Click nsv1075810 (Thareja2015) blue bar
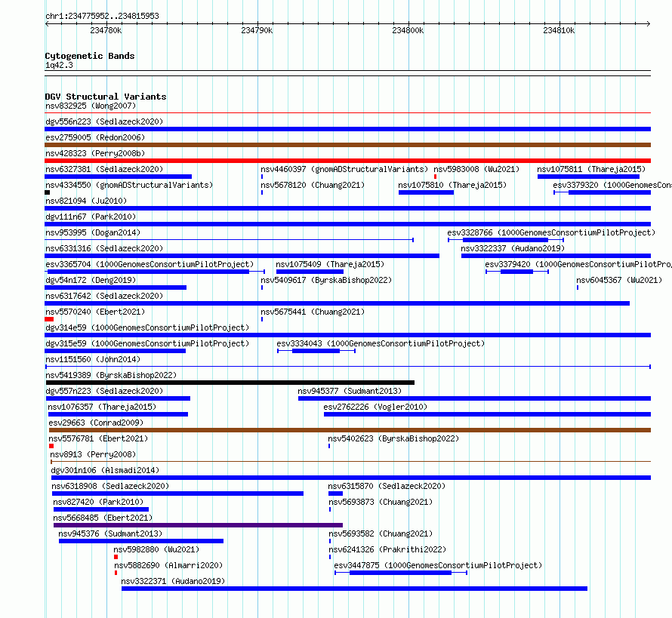 [426, 192]
